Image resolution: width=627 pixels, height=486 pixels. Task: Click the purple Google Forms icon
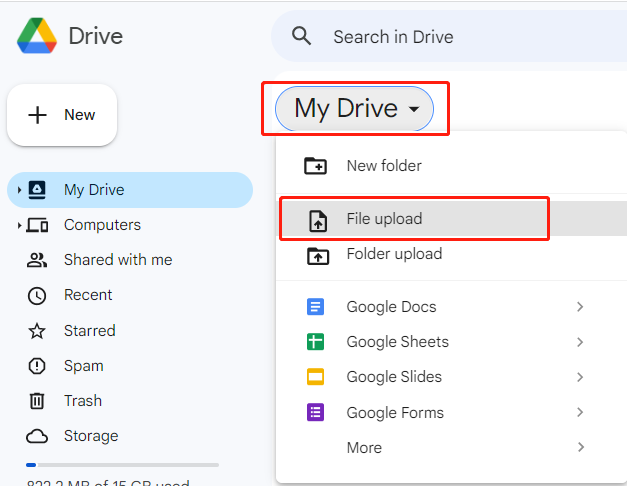(x=315, y=412)
